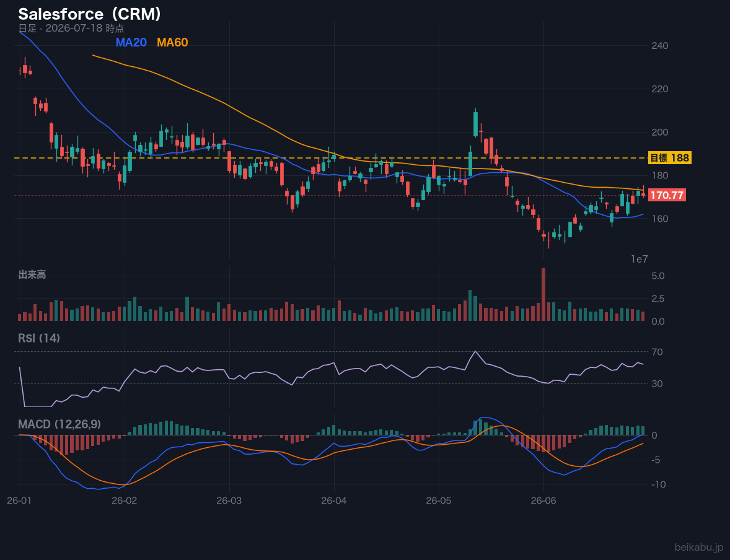Click the 160 price axis label

click(x=659, y=219)
